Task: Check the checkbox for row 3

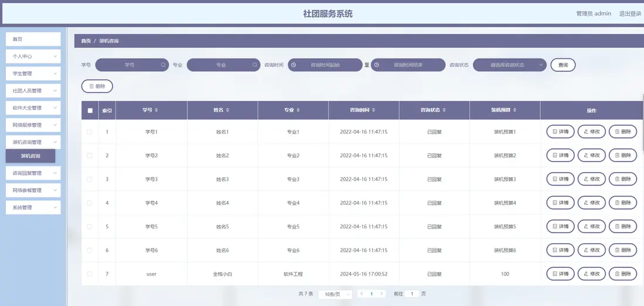Action: (x=90, y=179)
